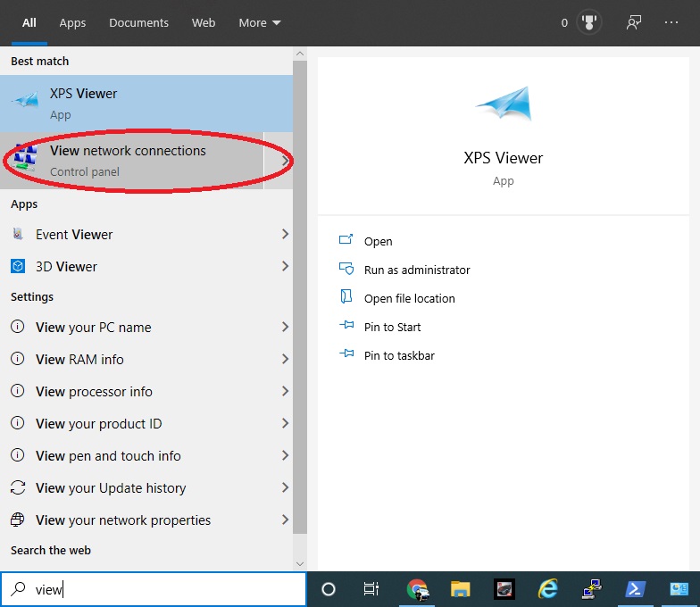The width and height of the screenshot is (700, 607).
Task: Switch to the Documents search tab
Action: 139,23
